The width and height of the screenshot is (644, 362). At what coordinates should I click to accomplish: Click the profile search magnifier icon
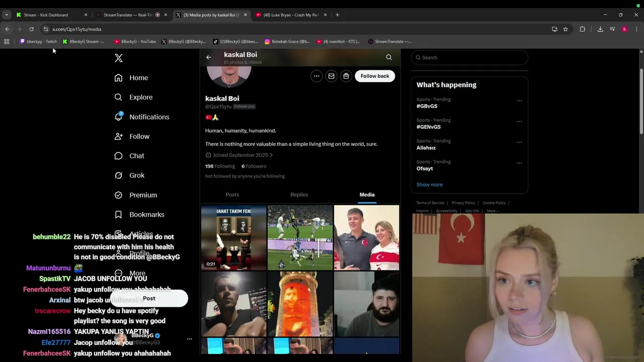tap(389, 57)
